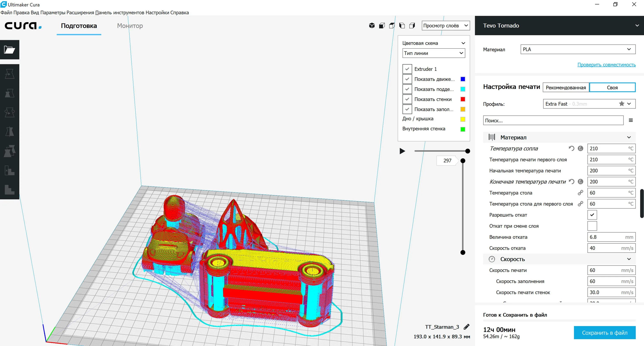
Task: Open Просмотр слоёв view mode dropdown
Action: click(446, 26)
